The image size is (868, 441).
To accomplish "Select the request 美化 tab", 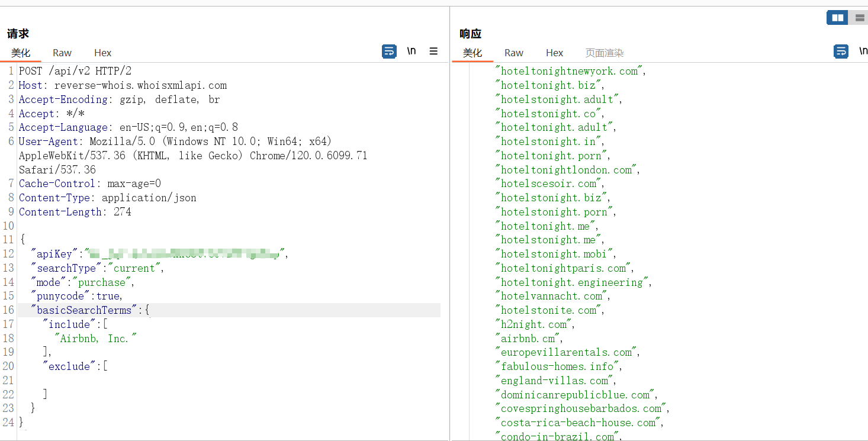I will 21,53.
